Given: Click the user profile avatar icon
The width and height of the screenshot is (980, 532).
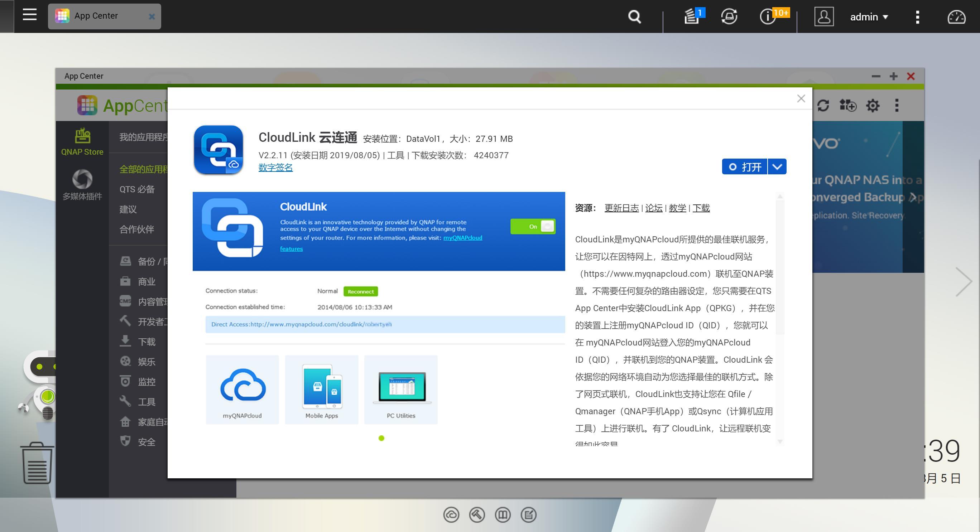Looking at the screenshot, I should (823, 17).
